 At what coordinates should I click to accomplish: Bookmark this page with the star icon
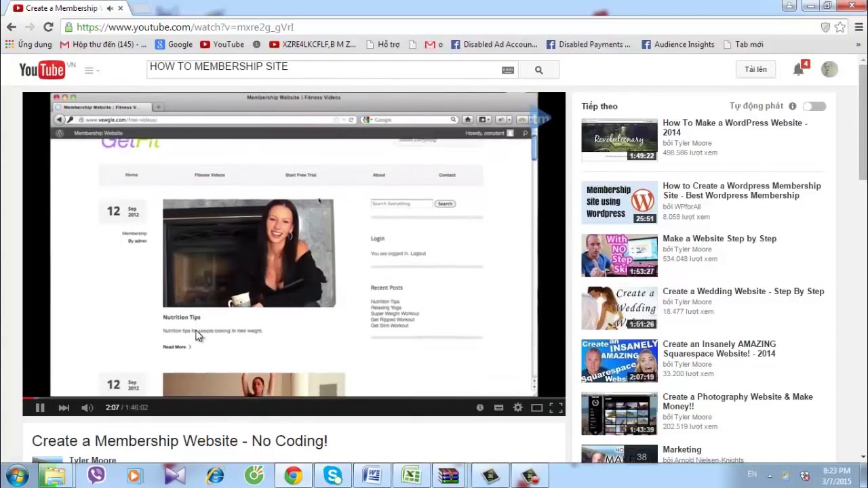(840, 27)
